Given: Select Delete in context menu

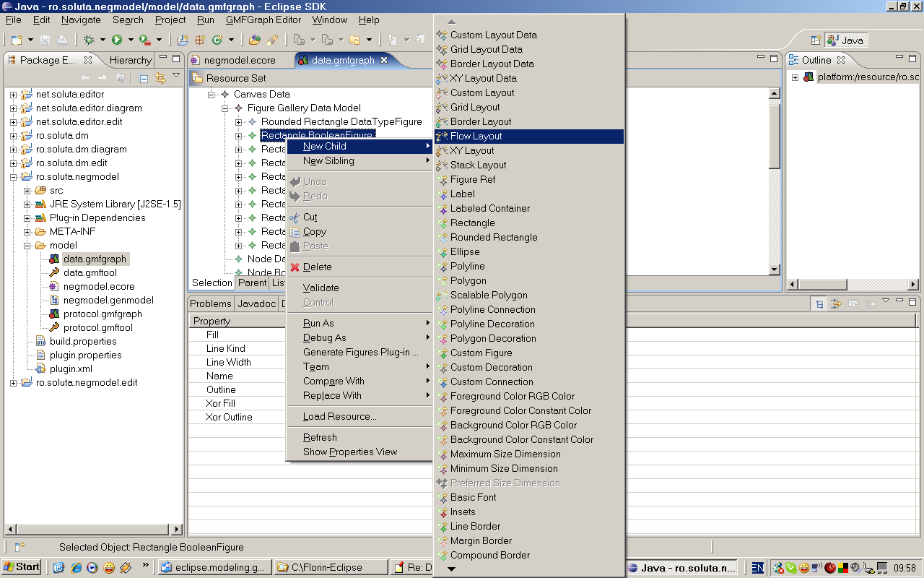Looking at the screenshot, I should pos(359,267).
